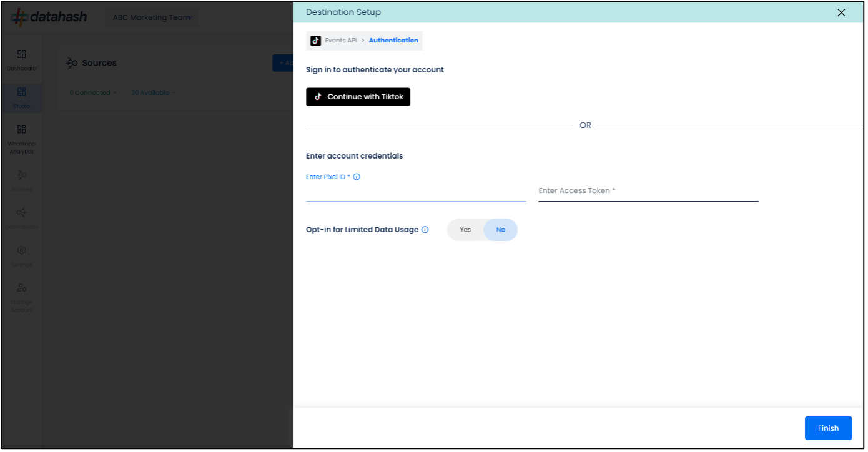The image size is (868, 452).
Task: Open the Limited Data Usage info icon
Action: pos(425,230)
